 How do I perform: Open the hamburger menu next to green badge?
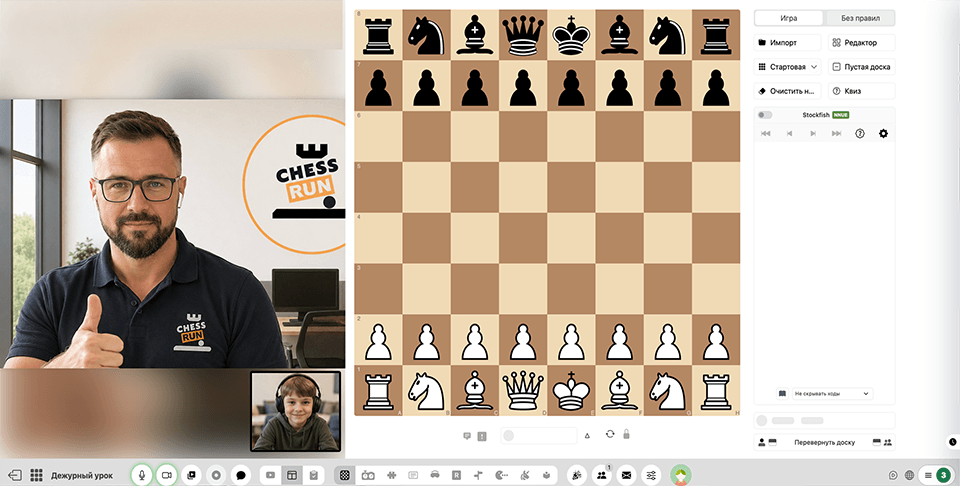[928, 475]
